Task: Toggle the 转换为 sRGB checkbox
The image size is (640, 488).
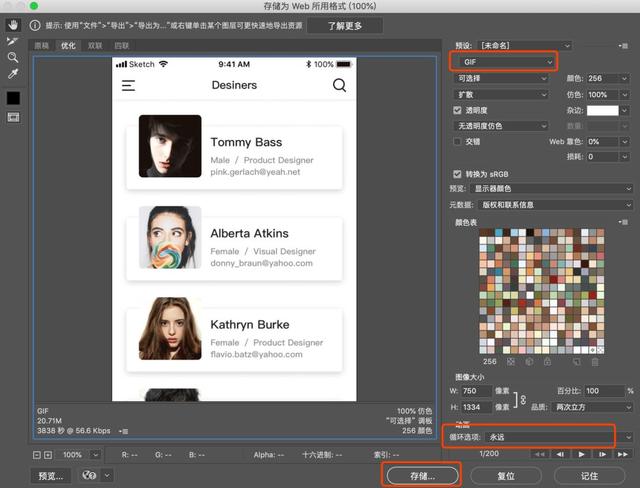Action: (x=458, y=173)
